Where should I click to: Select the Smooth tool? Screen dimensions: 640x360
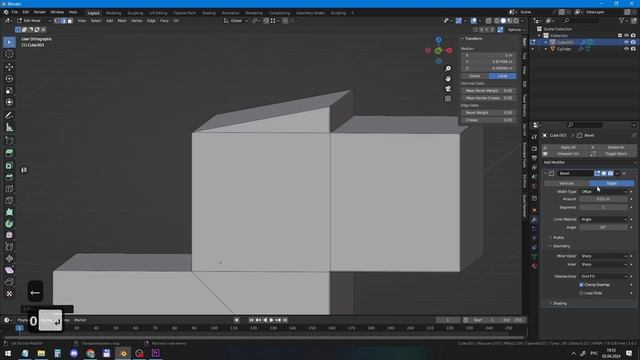[x=9, y=235]
